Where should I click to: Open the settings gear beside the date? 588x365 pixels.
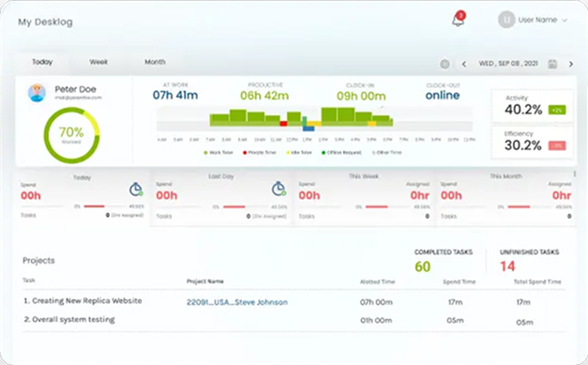pos(445,64)
